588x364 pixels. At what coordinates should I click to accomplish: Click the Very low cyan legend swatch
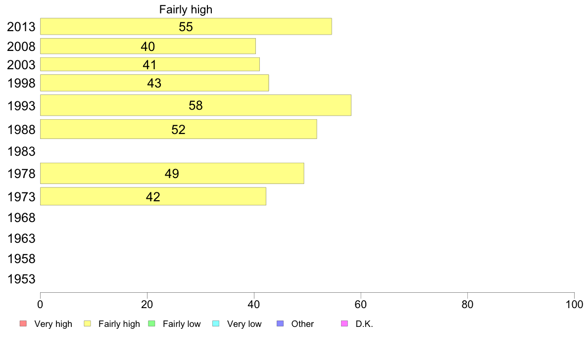pos(216,323)
